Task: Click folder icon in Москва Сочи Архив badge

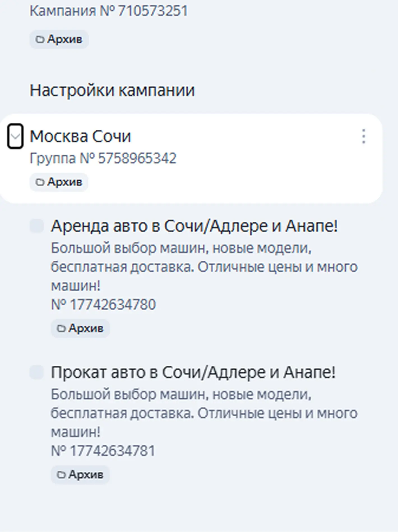Action: click(40, 183)
